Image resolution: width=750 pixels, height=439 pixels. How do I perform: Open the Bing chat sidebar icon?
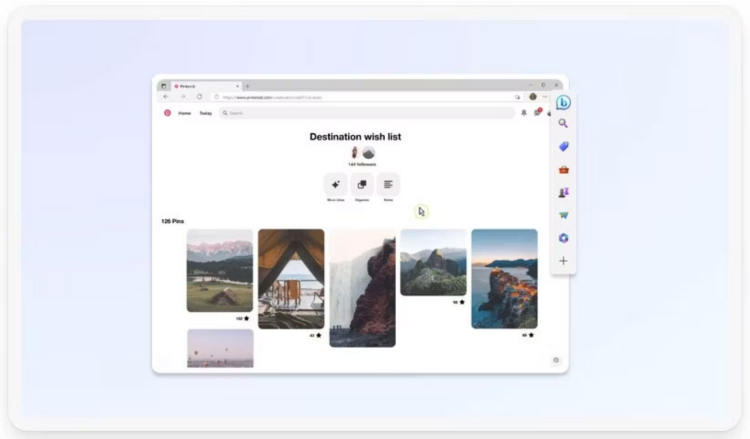(563, 102)
